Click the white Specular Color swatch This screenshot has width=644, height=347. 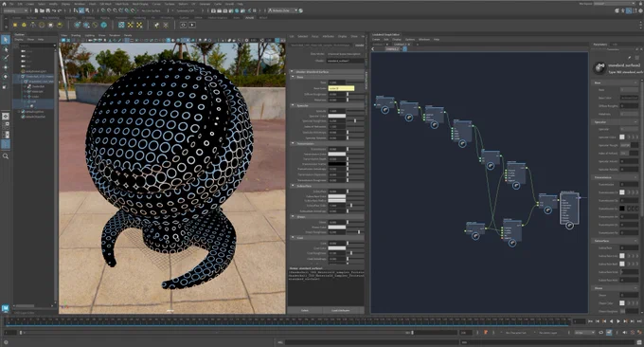(337, 116)
